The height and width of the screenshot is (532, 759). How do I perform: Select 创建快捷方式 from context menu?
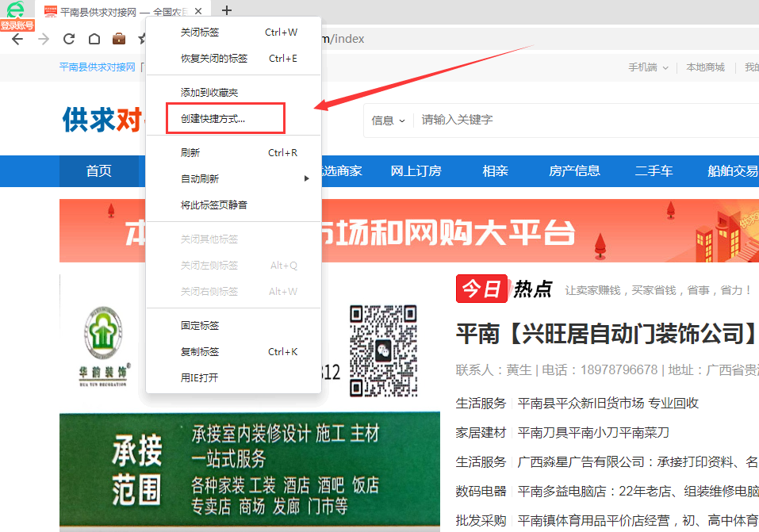click(213, 119)
